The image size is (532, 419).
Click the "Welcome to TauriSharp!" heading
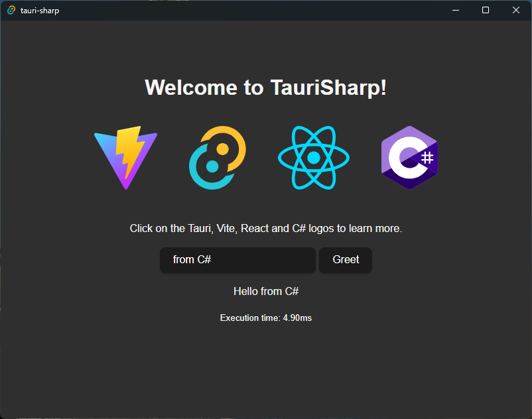[x=265, y=88]
